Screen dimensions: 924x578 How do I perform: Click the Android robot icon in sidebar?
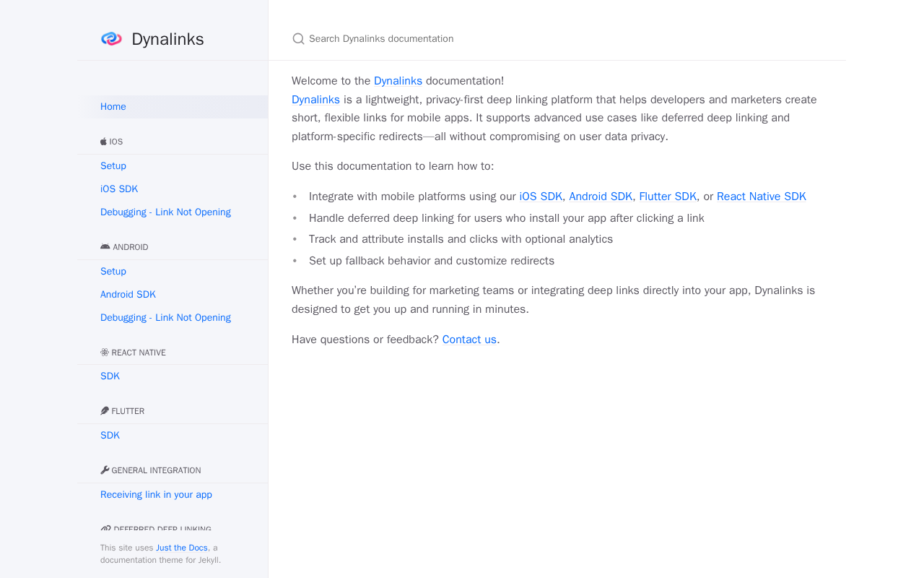pos(105,247)
